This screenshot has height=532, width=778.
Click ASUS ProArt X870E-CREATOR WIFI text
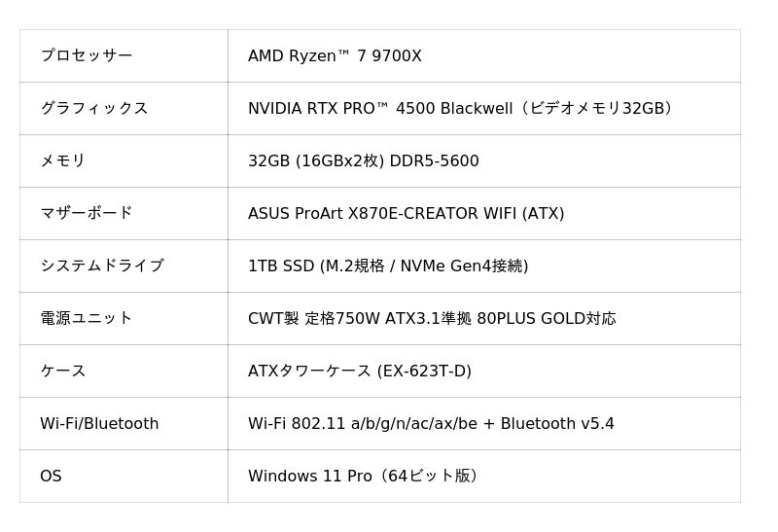coord(406,214)
